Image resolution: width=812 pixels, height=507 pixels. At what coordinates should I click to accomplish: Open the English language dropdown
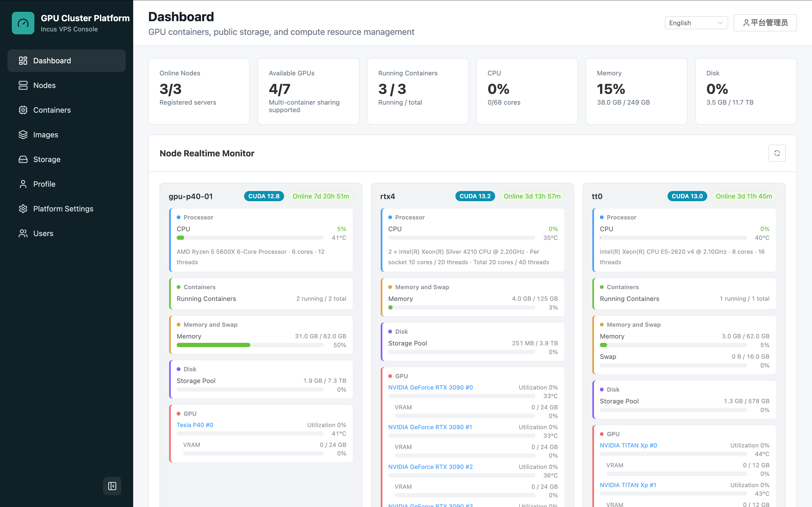(x=696, y=23)
